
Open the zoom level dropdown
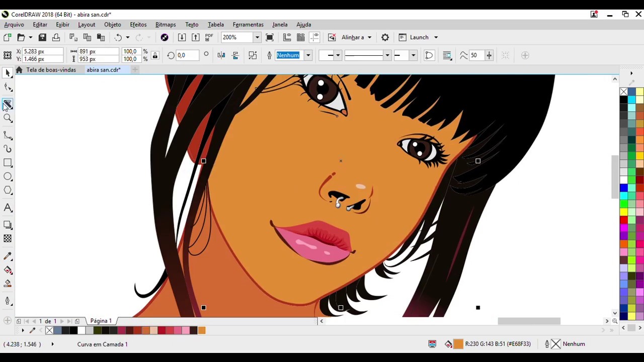pos(257,37)
